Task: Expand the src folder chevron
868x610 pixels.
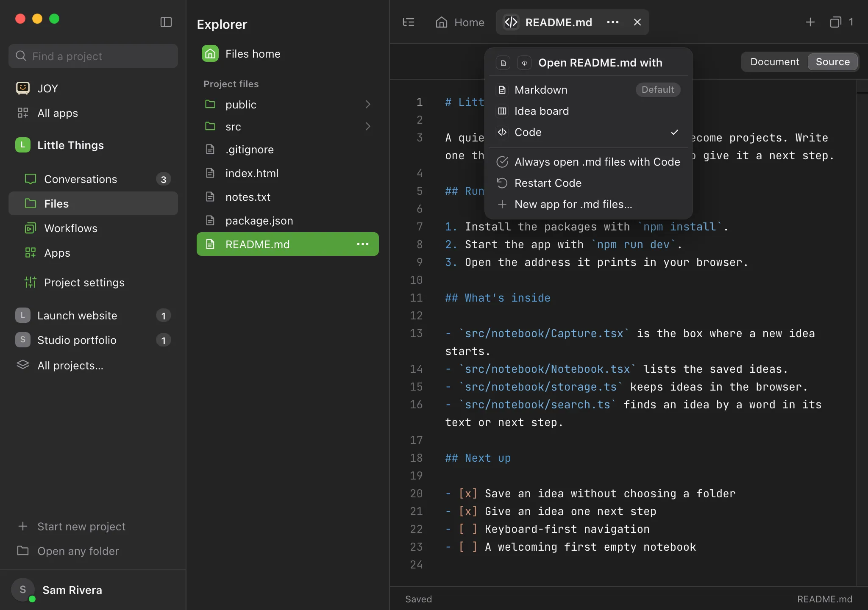Action: 368,126
